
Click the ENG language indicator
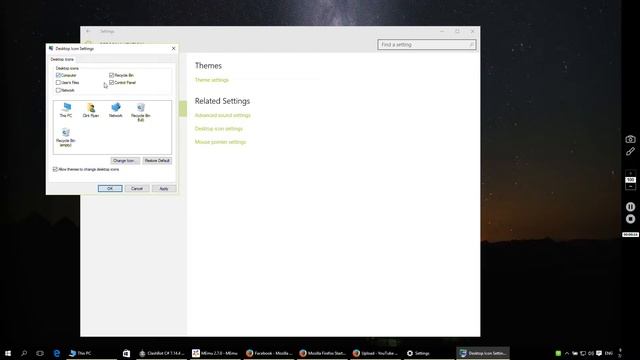coord(609,353)
